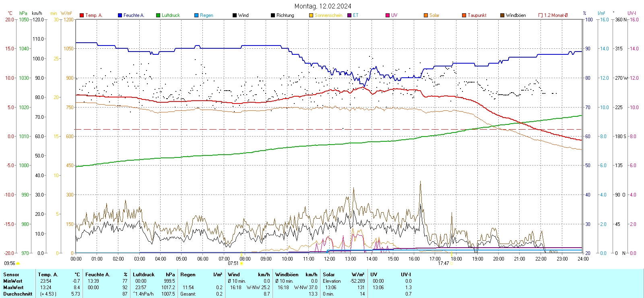Select the Windböen column header in table
This screenshot has width=644, height=298.
click(x=287, y=275)
